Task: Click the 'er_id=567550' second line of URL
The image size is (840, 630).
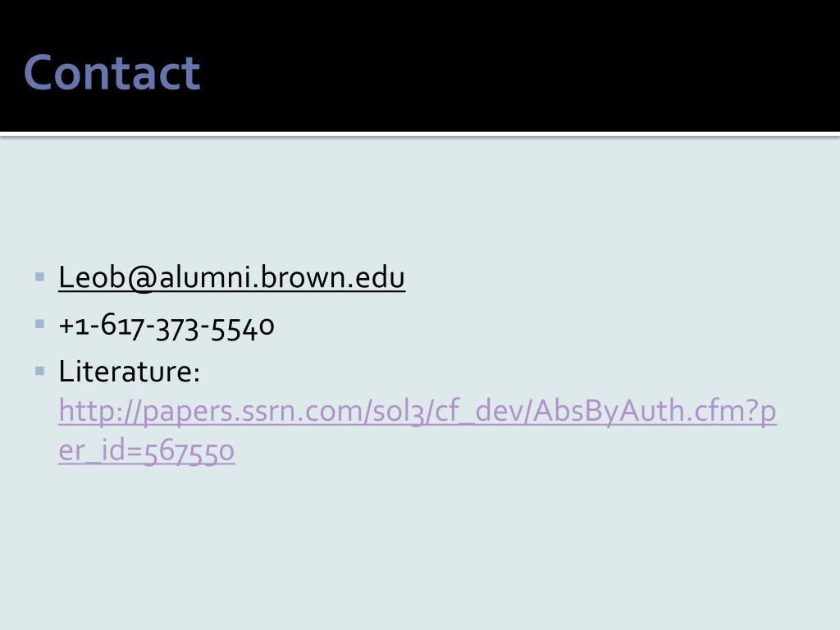Action: tap(146, 450)
